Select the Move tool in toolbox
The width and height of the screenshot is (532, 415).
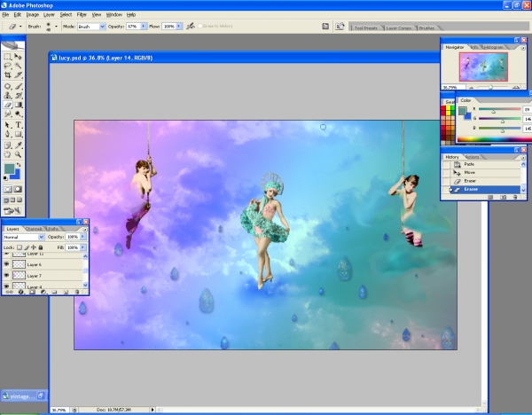[19, 57]
